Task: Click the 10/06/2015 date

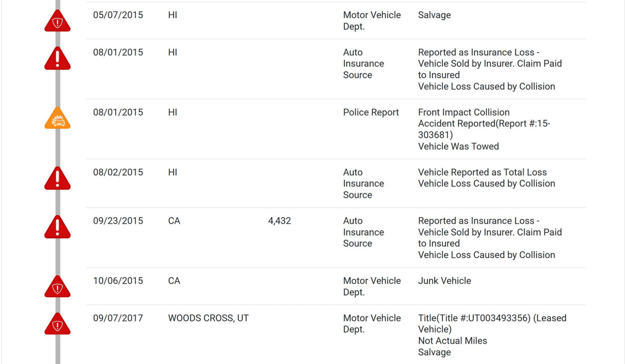Action: click(118, 281)
